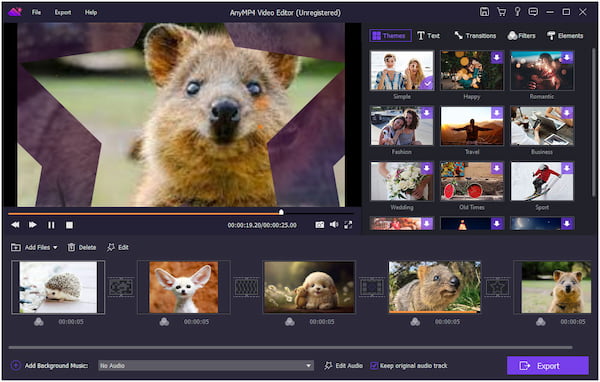
Task: Click the wave transition icon after fox clip
Action: coord(246,287)
